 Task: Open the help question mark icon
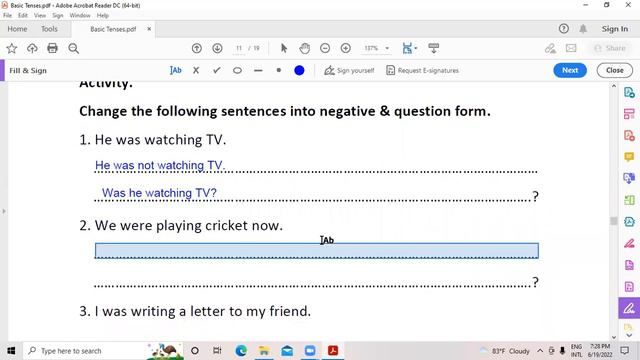point(564,29)
